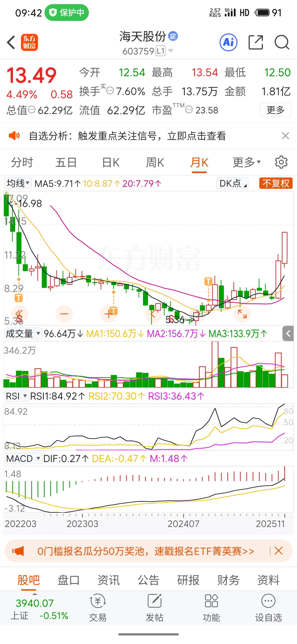The width and height of the screenshot is (297, 644).
Task: Toggle the 不复权 adjustment button
Action: click(x=276, y=183)
